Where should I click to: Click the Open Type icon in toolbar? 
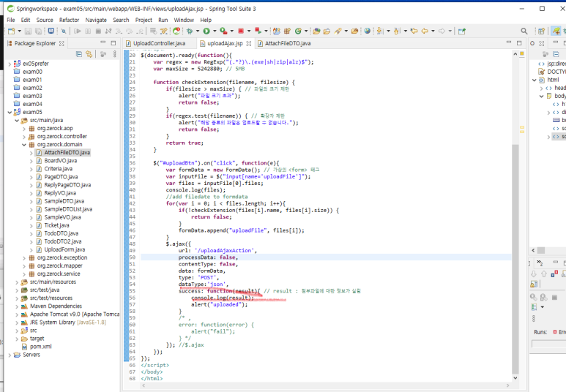(316, 31)
